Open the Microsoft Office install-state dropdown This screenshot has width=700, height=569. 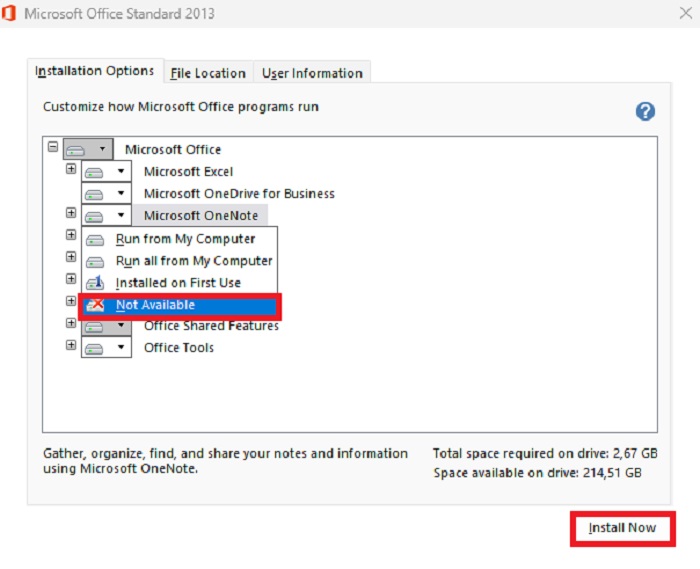tap(88, 149)
